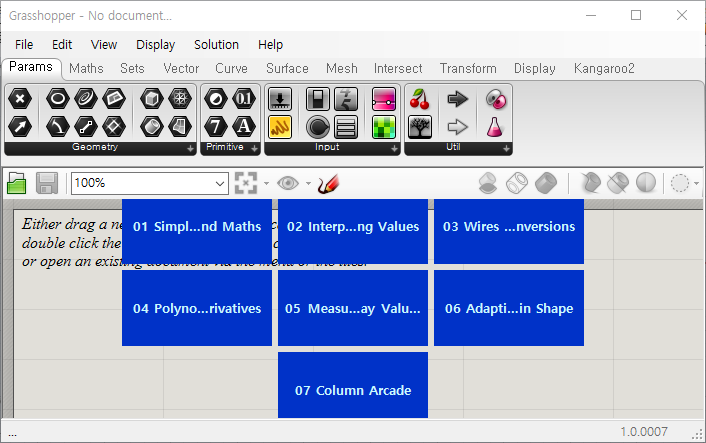Choose the white arrow Data Output icon

(457, 127)
